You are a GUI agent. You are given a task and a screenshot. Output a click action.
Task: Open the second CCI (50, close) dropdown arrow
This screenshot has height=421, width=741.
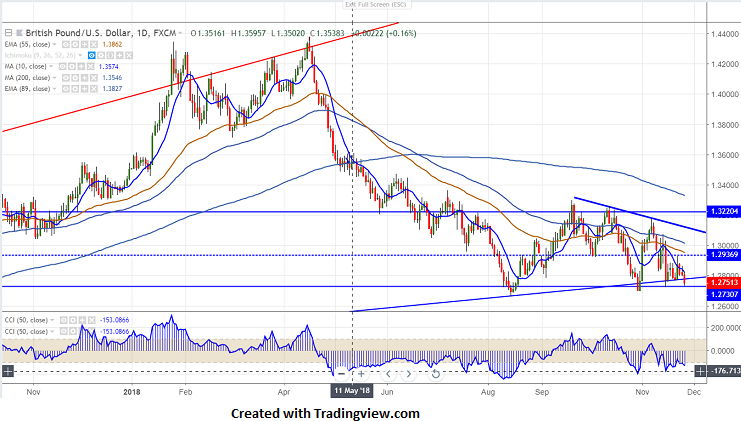(52, 331)
